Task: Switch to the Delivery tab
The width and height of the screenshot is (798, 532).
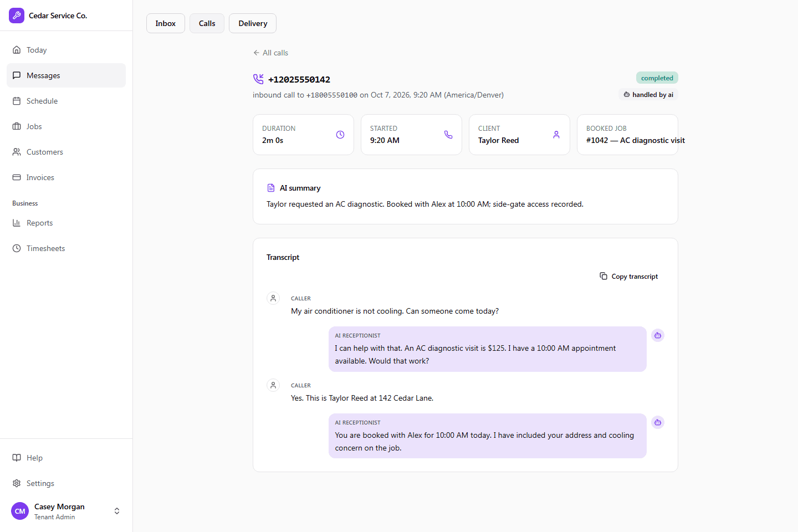Action: coord(253,23)
